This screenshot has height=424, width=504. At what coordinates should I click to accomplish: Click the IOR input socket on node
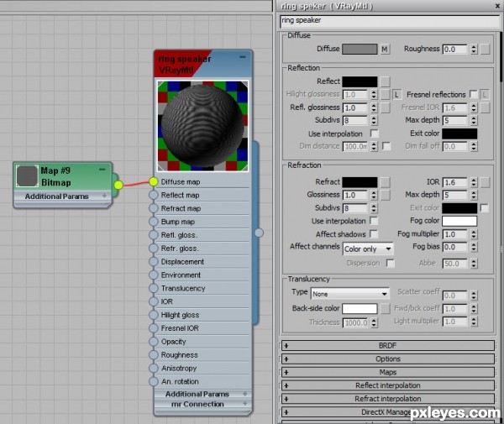pos(154,301)
